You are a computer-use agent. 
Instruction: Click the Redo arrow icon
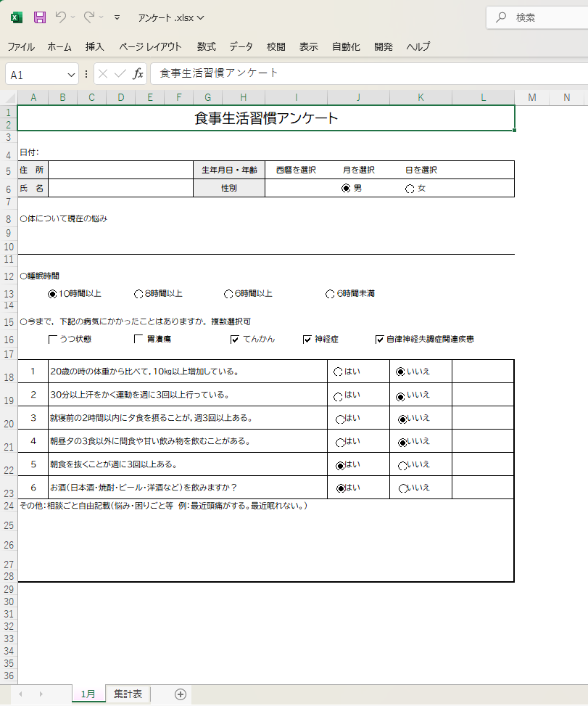tap(89, 17)
